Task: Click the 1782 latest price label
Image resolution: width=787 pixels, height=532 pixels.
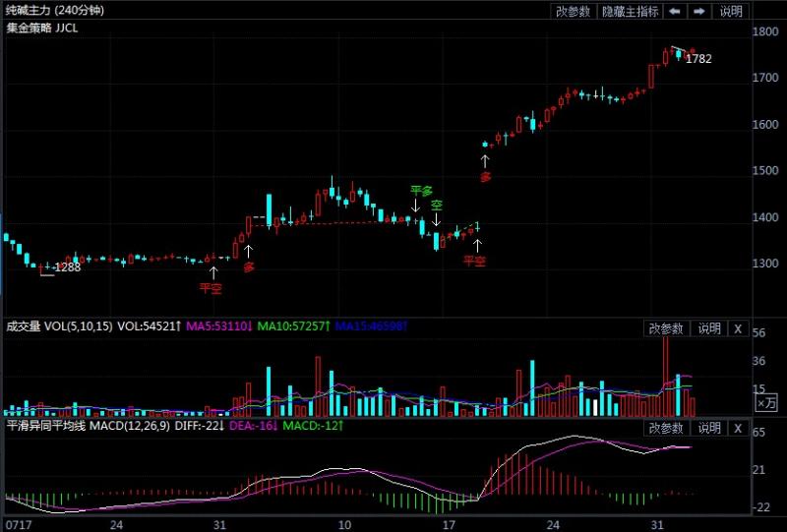Action: point(698,59)
